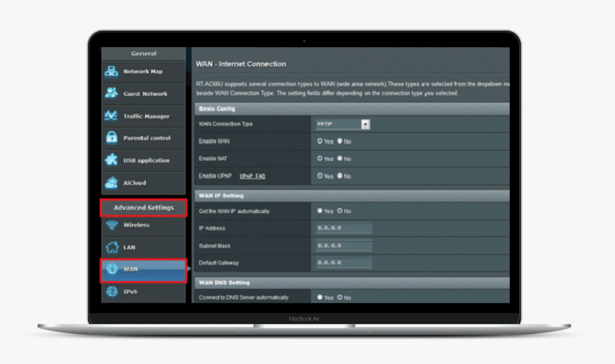Click the Advanced Settings section header
The image size is (615, 364).
pos(144,208)
